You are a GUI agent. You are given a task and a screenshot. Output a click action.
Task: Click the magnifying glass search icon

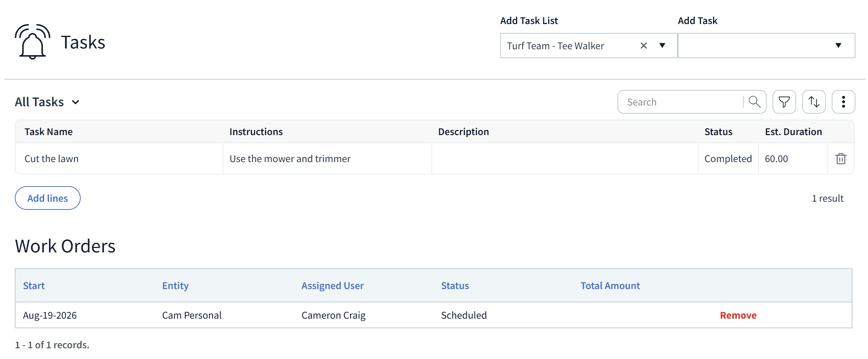click(754, 102)
